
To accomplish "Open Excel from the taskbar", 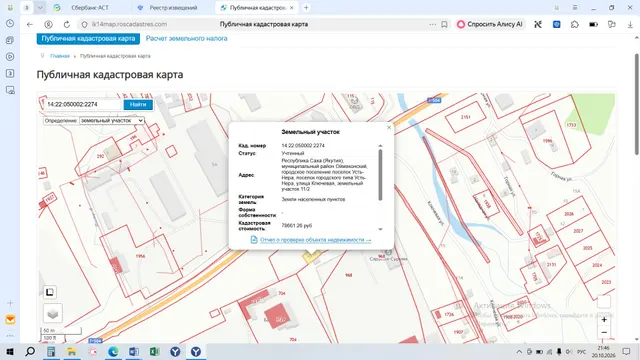I will tap(154, 351).
